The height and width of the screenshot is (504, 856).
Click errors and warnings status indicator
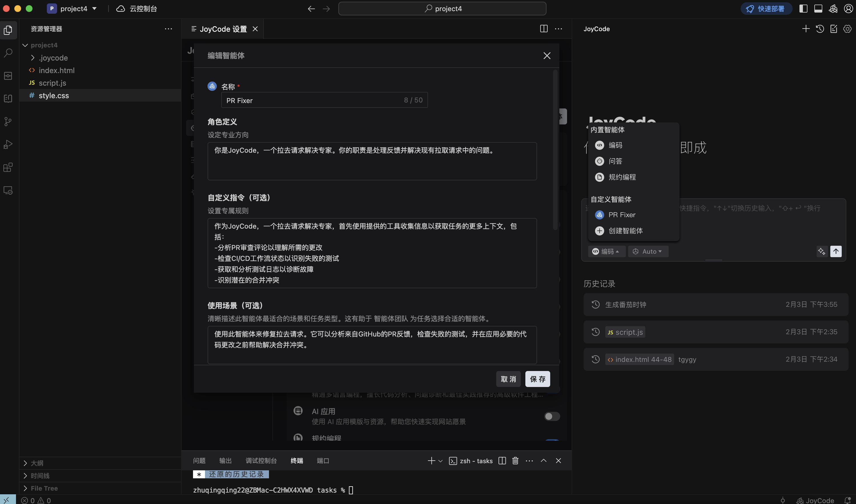coord(36,500)
